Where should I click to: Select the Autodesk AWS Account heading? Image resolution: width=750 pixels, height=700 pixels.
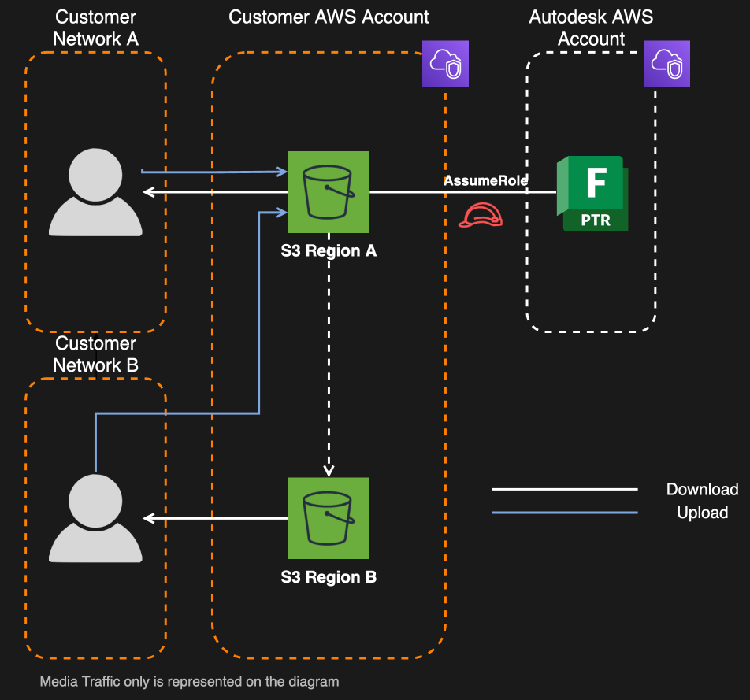coord(592,28)
